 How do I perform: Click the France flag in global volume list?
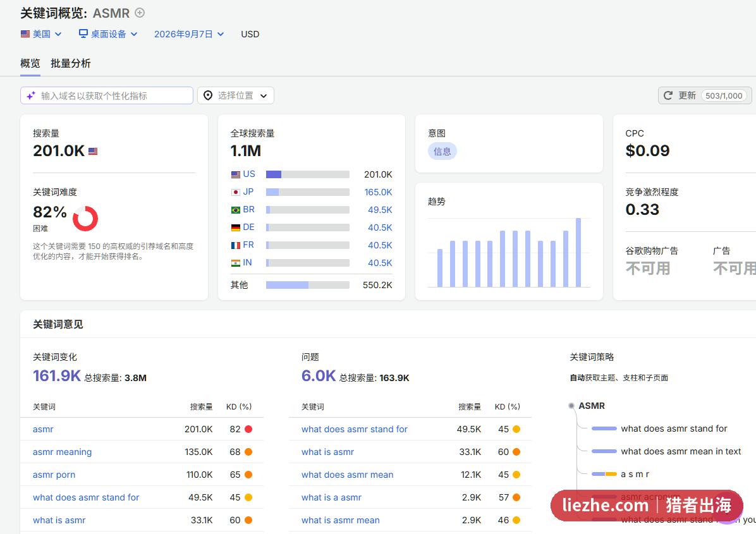coord(236,245)
